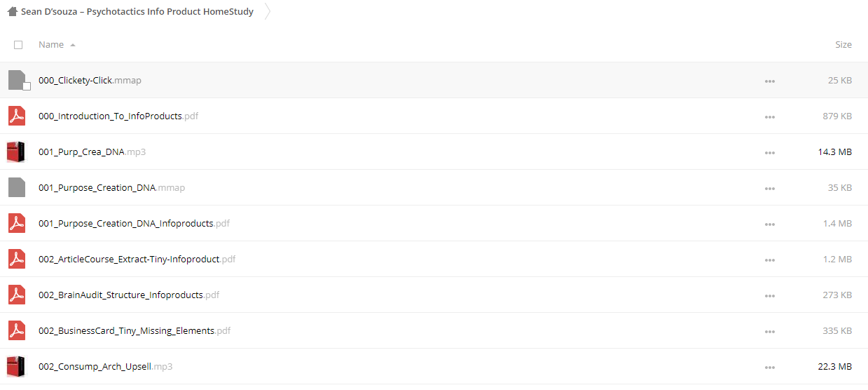Click audio thumbnail for 001_Purp_Crea_DNA.mp3
This screenshot has width=868, height=390.
pos(16,152)
